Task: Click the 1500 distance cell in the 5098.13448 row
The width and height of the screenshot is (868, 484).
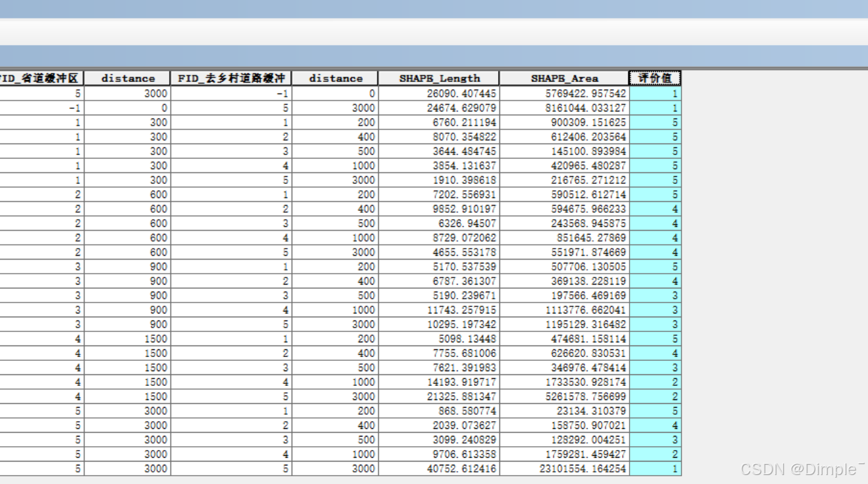Action: (128, 338)
